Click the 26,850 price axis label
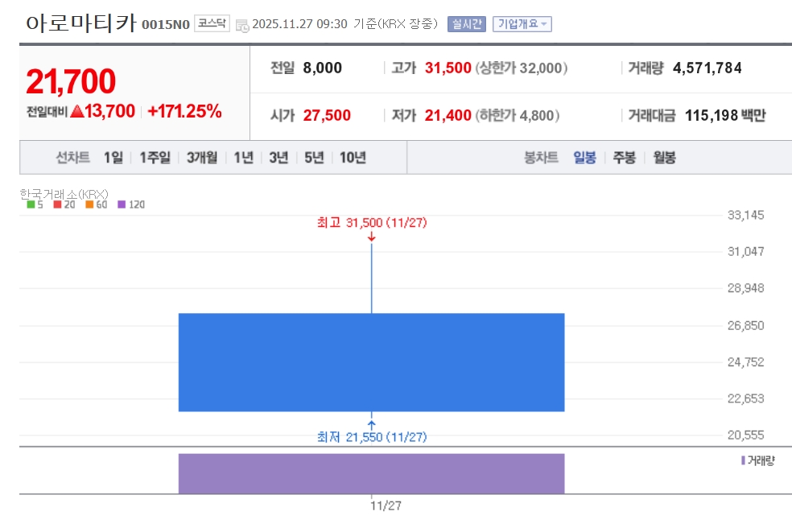The height and width of the screenshot is (532, 792). pyautogui.click(x=745, y=325)
